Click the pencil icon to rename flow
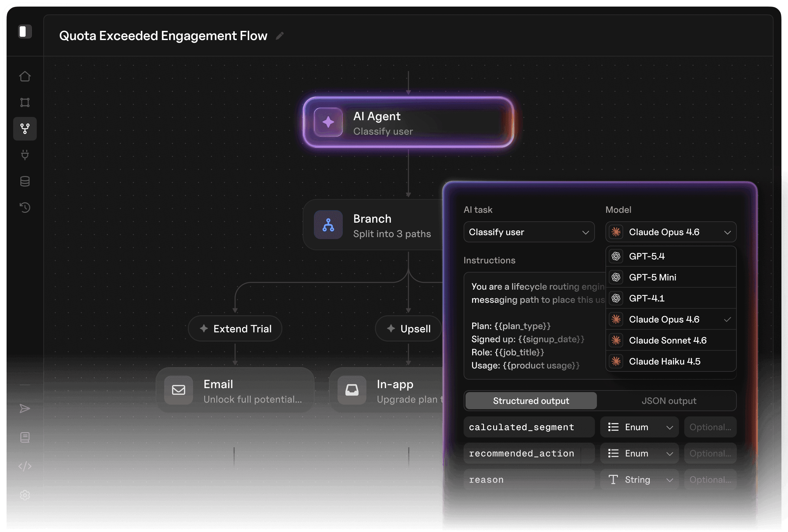This screenshot has width=788, height=532. [279, 35]
